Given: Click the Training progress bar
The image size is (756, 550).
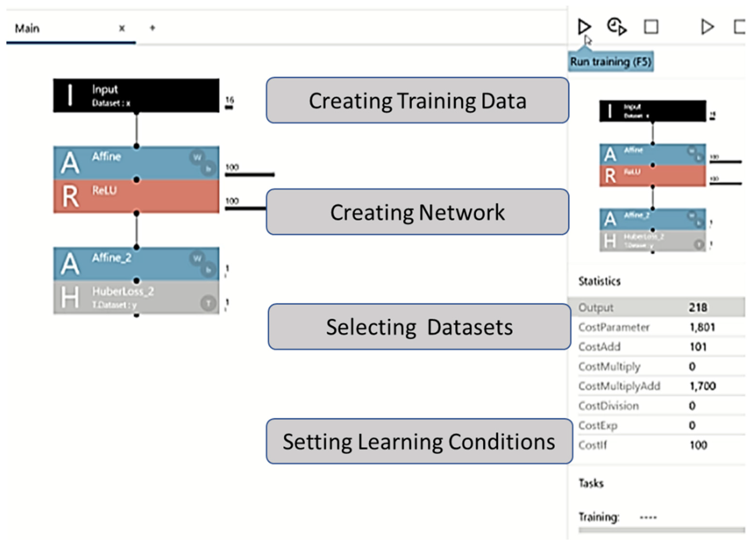Looking at the screenshot, I should (x=661, y=530).
